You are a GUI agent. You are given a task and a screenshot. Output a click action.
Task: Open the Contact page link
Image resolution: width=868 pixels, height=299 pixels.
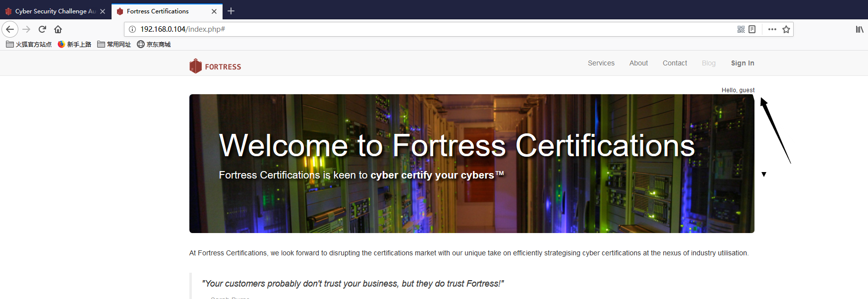(x=675, y=63)
